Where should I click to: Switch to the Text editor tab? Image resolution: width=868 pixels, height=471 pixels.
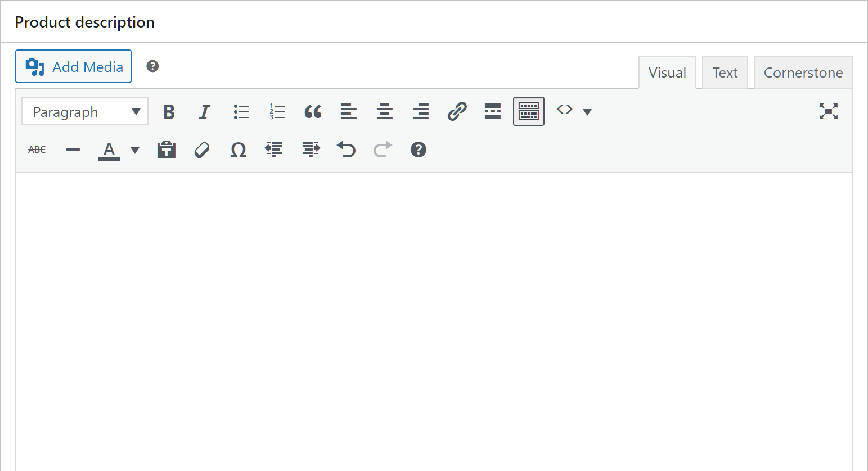tap(725, 73)
